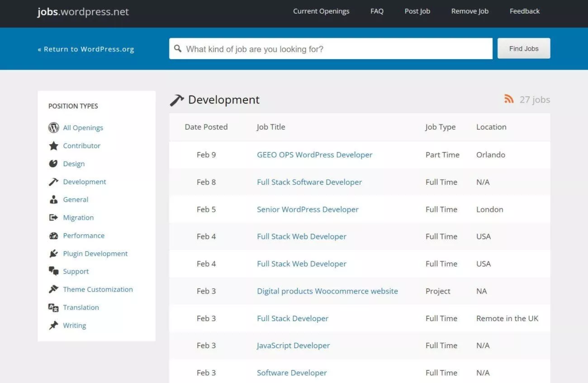Viewport: 588px width, 383px height.
Task: Click the star icon beside Contributor
Action: click(54, 146)
